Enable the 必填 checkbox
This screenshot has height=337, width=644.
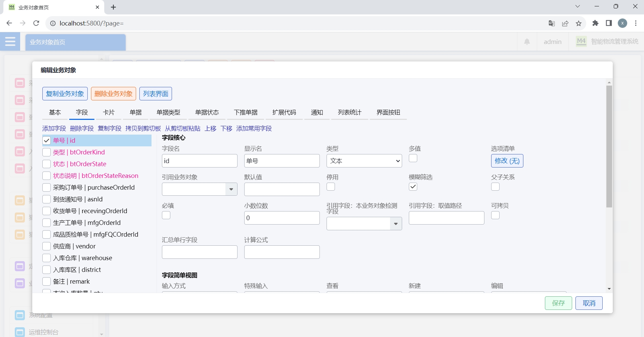click(166, 215)
